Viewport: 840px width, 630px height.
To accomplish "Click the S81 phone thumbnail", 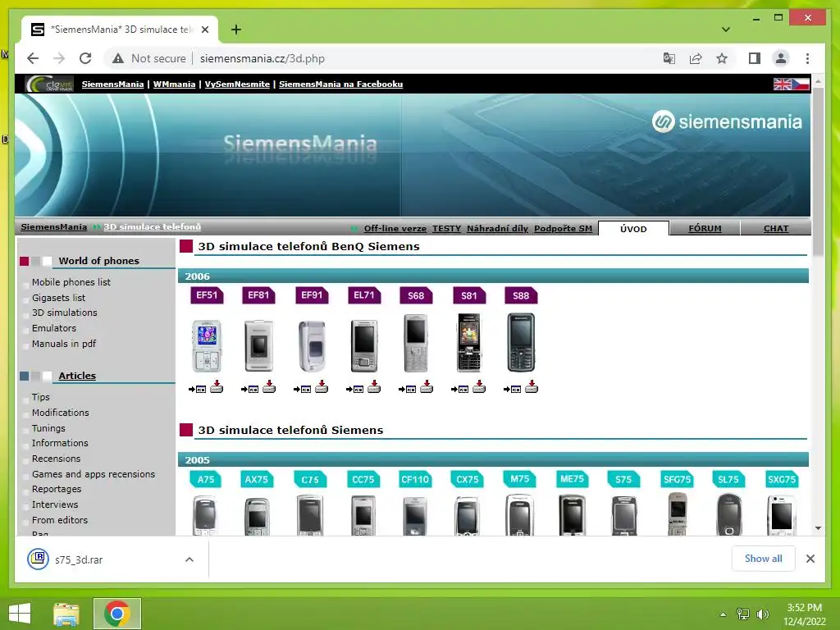I will 468,343.
